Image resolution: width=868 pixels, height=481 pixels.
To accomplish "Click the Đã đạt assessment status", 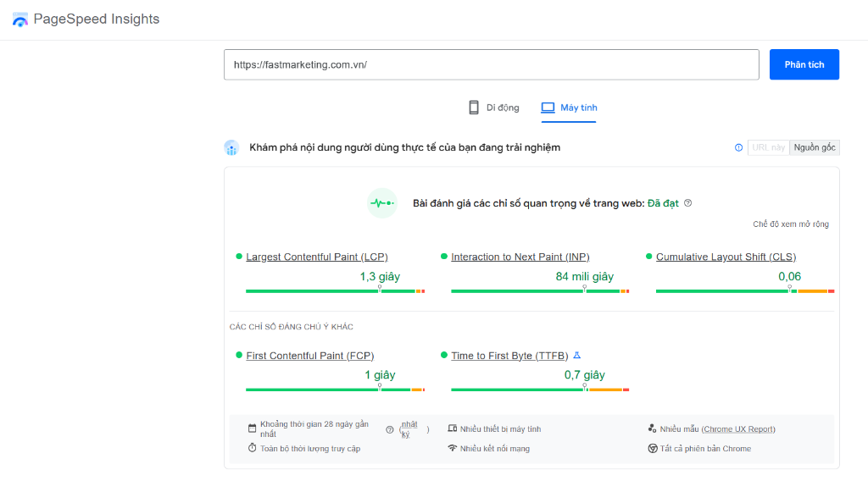I will click(663, 203).
